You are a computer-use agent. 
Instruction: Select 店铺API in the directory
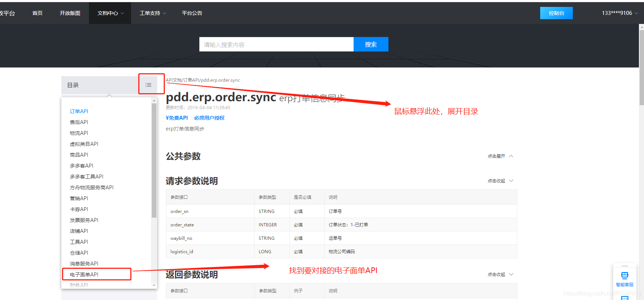tap(79, 231)
